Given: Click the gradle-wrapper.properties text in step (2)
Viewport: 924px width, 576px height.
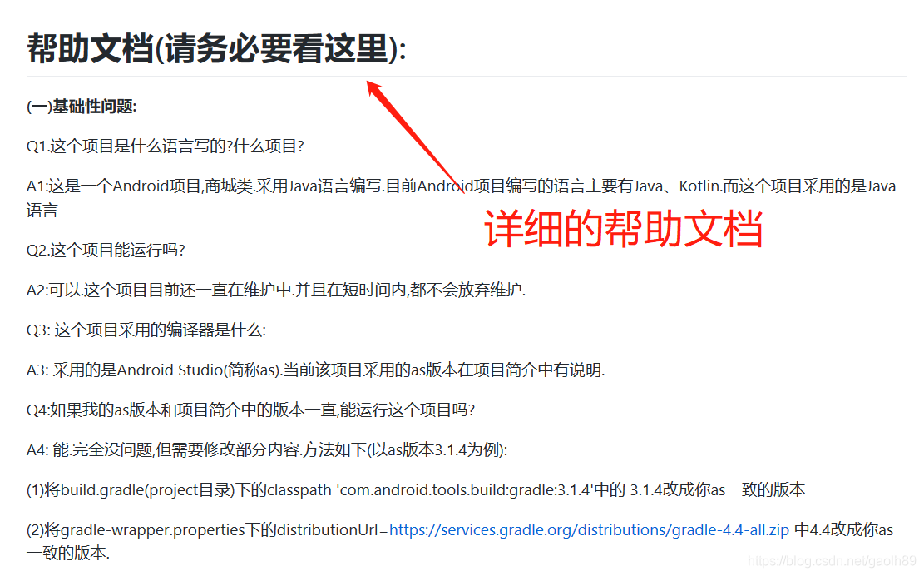Looking at the screenshot, I should point(153,529).
